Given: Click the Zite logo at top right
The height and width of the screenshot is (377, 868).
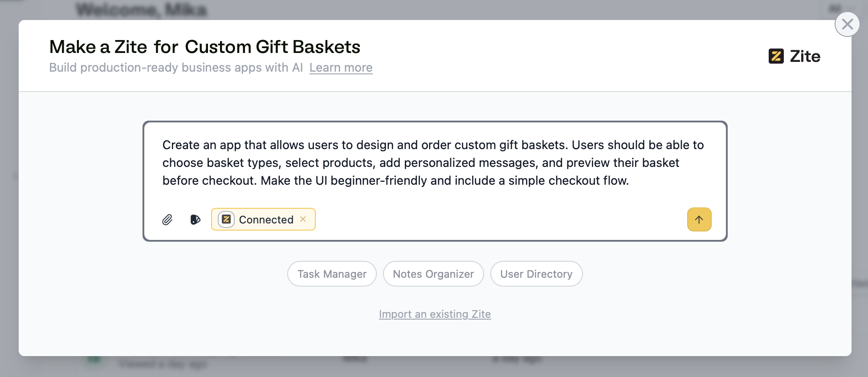Looking at the screenshot, I should (795, 57).
